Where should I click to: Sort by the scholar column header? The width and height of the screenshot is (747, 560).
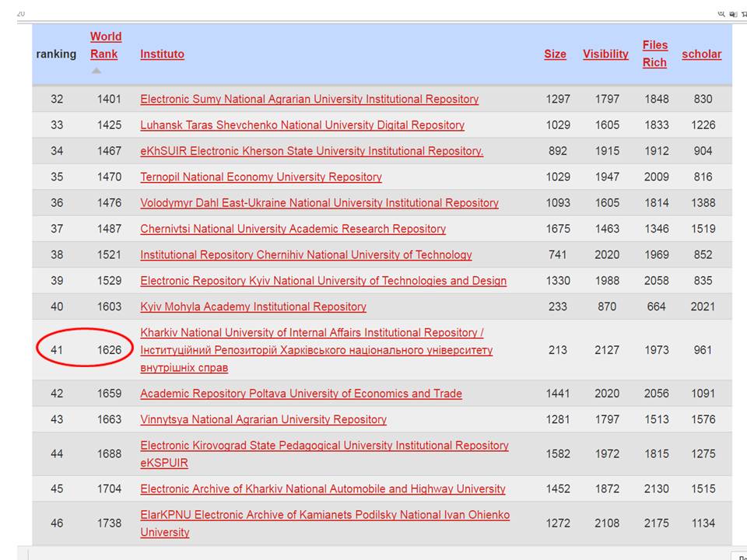click(701, 54)
